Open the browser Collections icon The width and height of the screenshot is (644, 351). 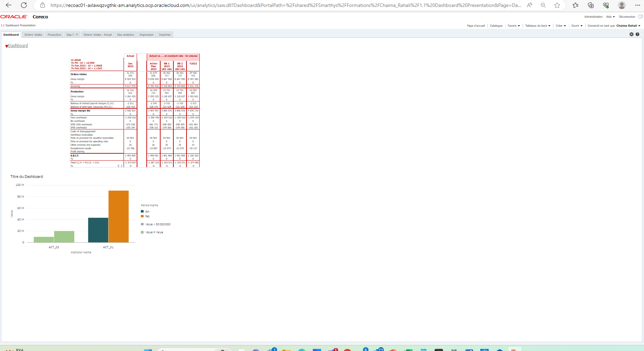click(x=591, y=5)
